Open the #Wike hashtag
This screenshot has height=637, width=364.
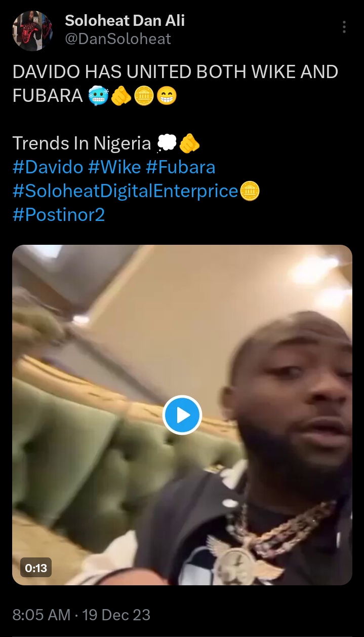[115, 168]
